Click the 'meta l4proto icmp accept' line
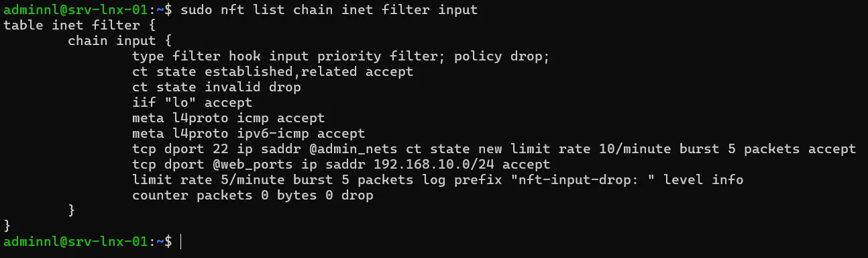Screen dimensions: 868x258 point(229,118)
